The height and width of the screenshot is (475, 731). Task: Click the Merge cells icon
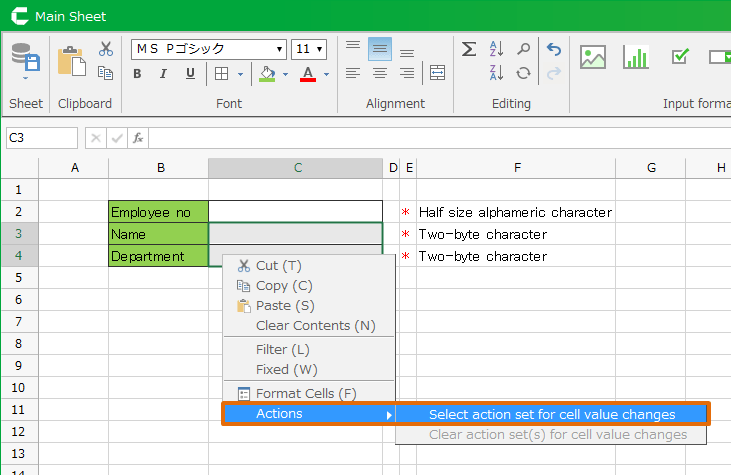[x=437, y=73]
